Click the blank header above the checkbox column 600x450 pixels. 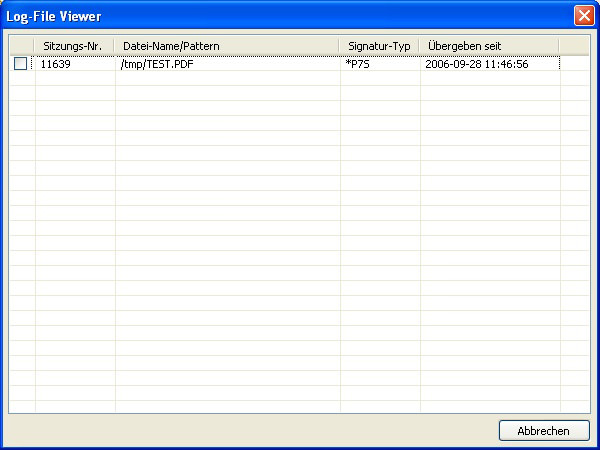click(x=21, y=46)
